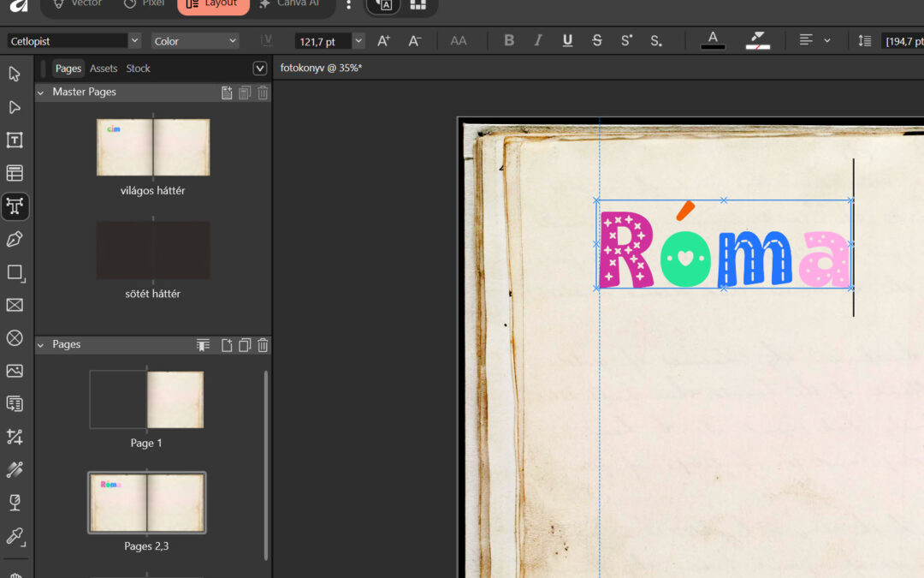Select the Place Image tool
This screenshot has height=578, width=924.
pos(15,371)
